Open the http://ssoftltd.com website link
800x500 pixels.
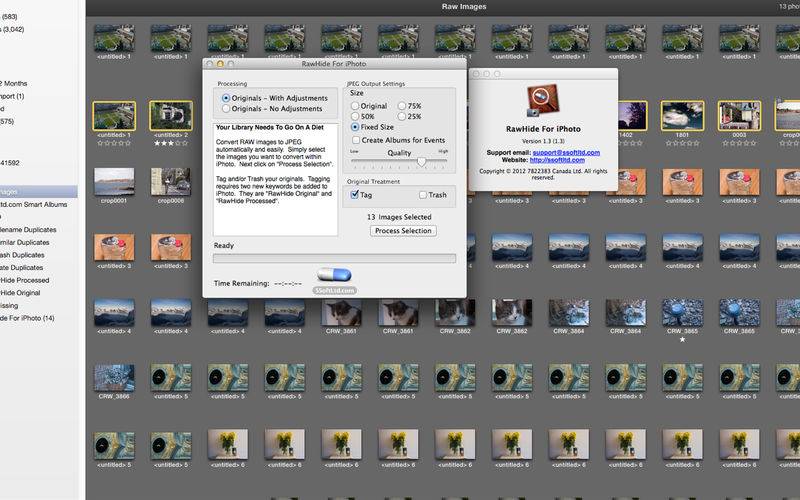[x=557, y=160]
